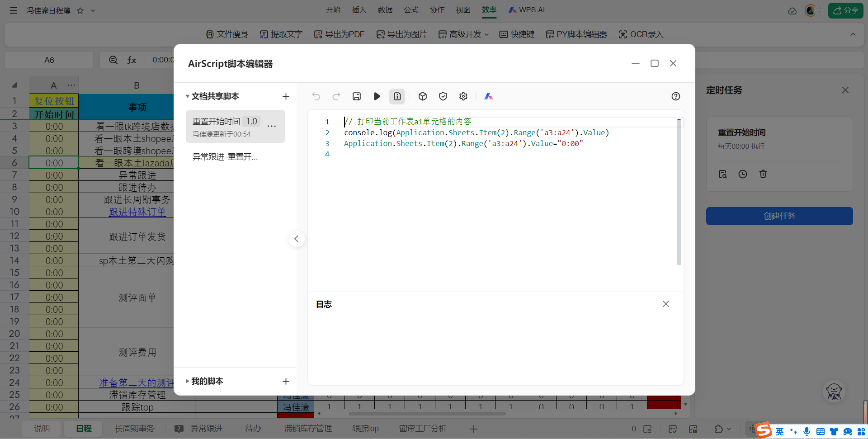
Task: Open the 视图 ribbon tab
Action: [x=463, y=10]
